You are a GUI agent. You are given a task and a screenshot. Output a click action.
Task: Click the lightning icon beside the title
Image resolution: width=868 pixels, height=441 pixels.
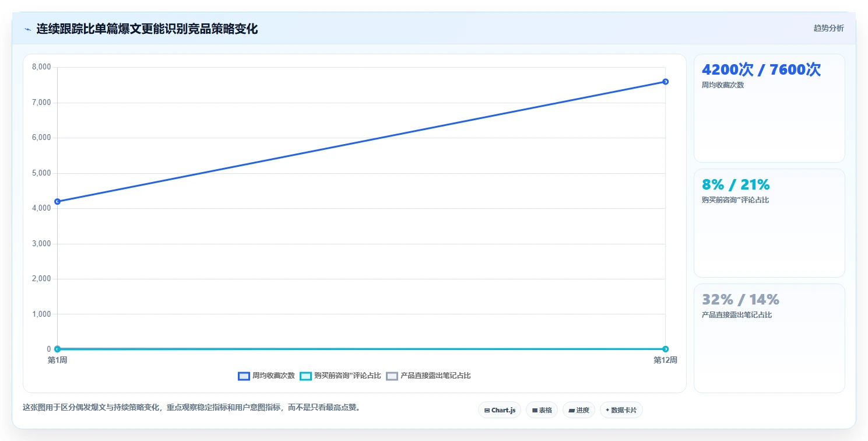[x=27, y=29]
